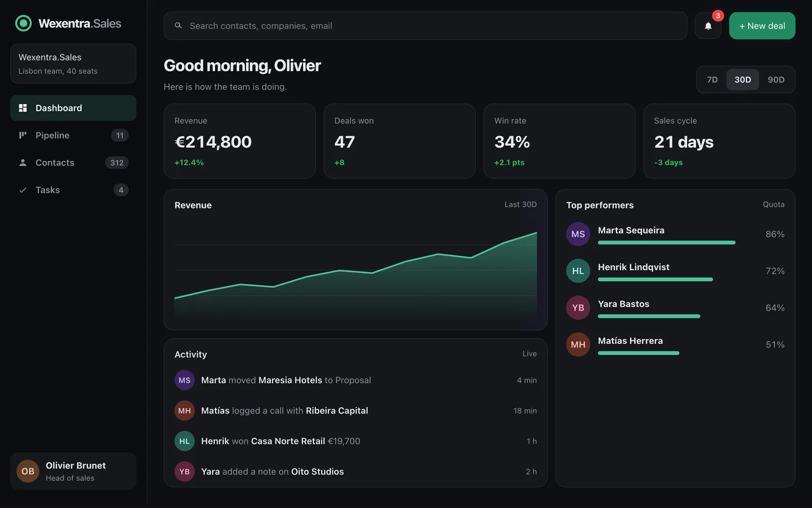812x508 pixels.
Task: Create a new deal
Action: pyautogui.click(x=762, y=26)
